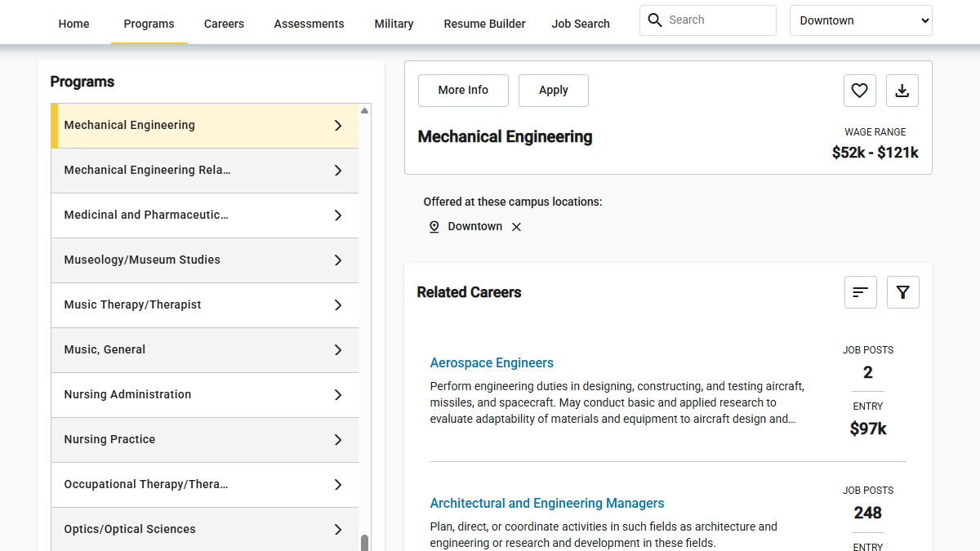The height and width of the screenshot is (551, 980).
Task: Click programs list scrollbar up arrow
Action: (365, 110)
